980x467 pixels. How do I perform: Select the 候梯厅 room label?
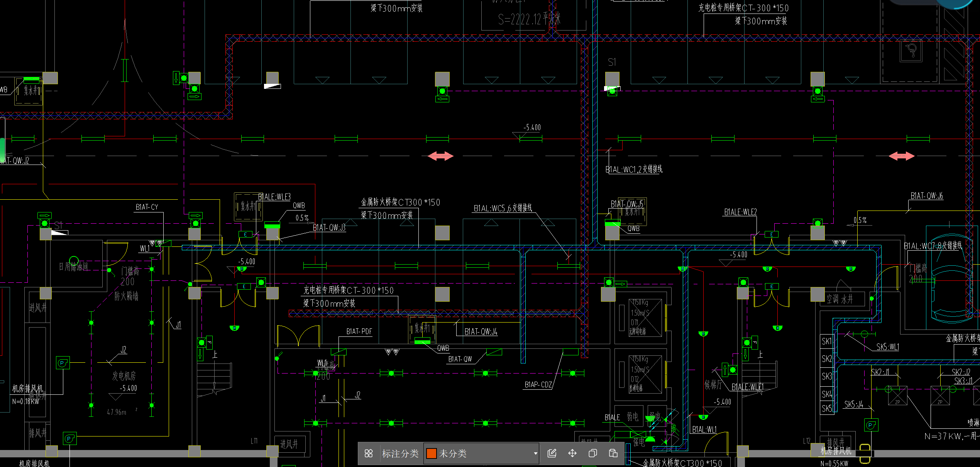[x=713, y=384]
